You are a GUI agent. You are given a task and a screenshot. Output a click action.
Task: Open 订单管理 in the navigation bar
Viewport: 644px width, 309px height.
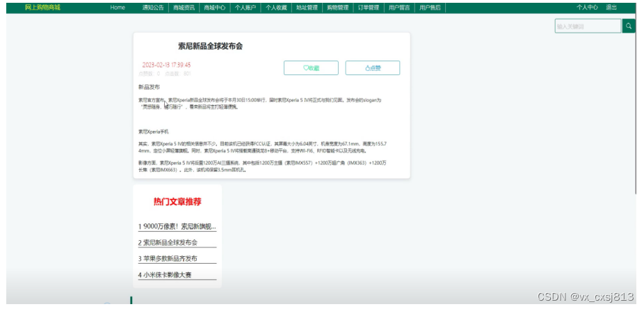pyautogui.click(x=369, y=8)
